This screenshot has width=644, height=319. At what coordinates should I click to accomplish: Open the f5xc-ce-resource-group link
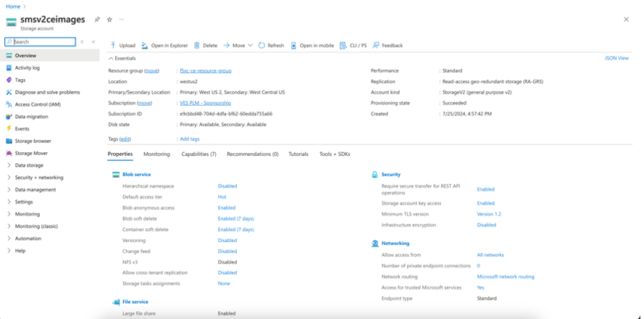205,71
